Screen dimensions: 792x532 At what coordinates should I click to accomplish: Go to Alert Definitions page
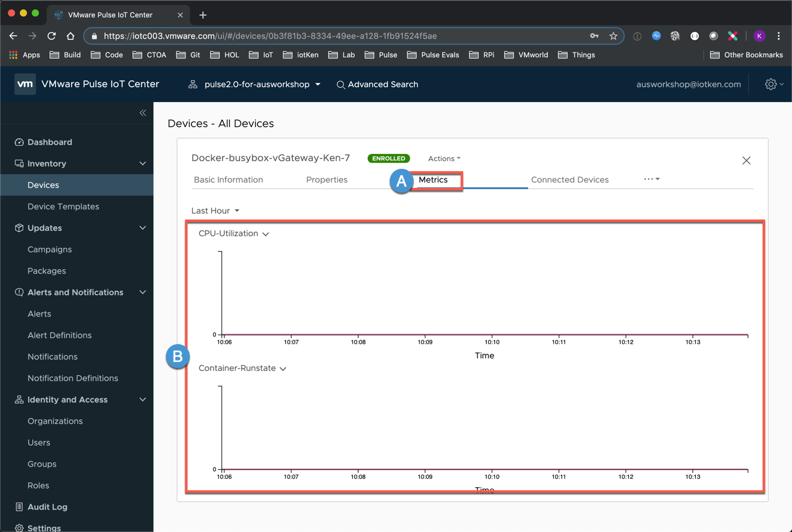60,335
